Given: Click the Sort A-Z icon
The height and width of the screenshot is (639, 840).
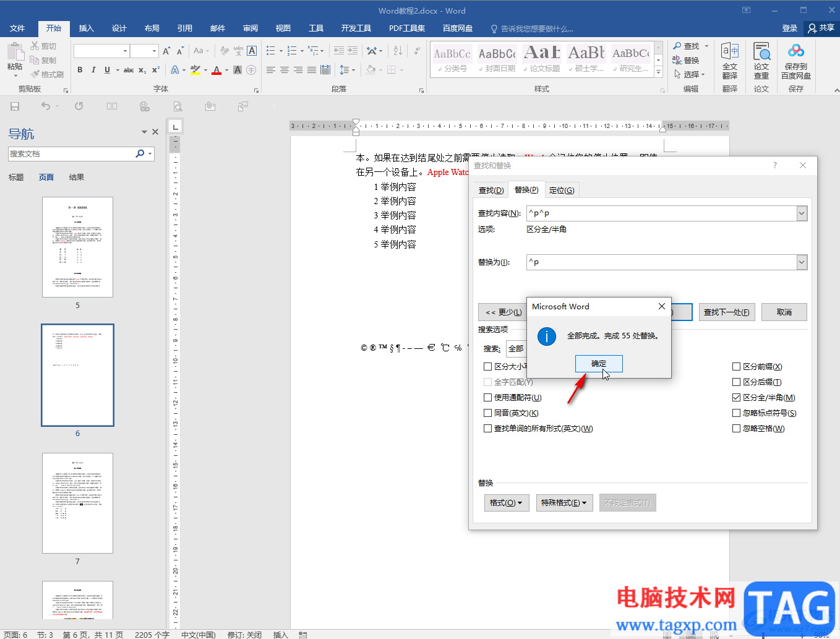Looking at the screenshot, I should click(x=398, y=51).
